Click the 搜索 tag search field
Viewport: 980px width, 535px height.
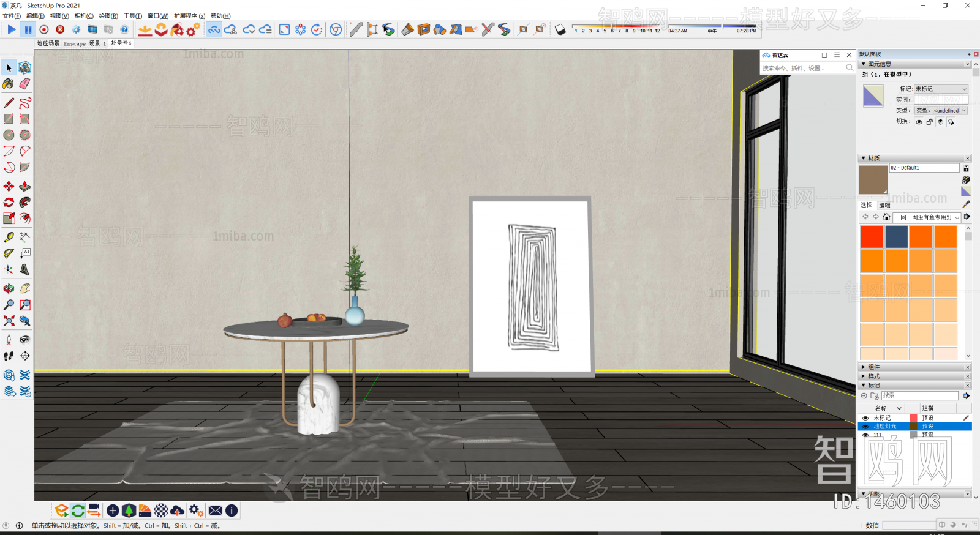[919, 396]
